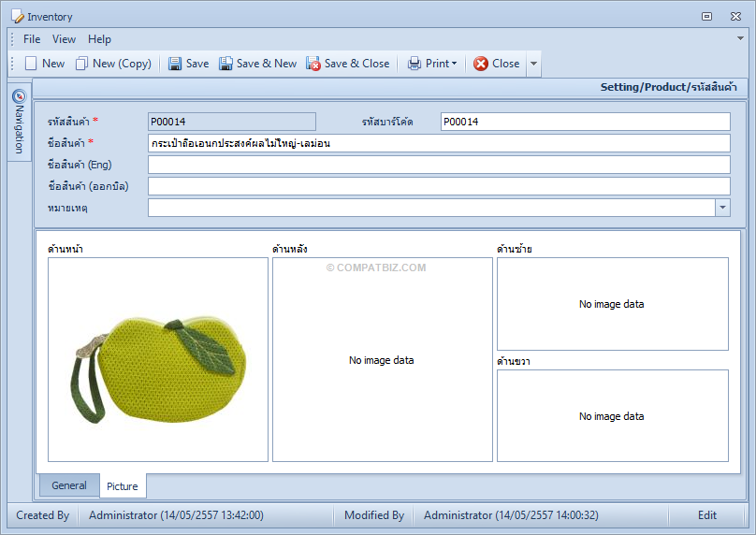Click the ชื่อสินค้า (Eng) input field

tap(439, 165)
